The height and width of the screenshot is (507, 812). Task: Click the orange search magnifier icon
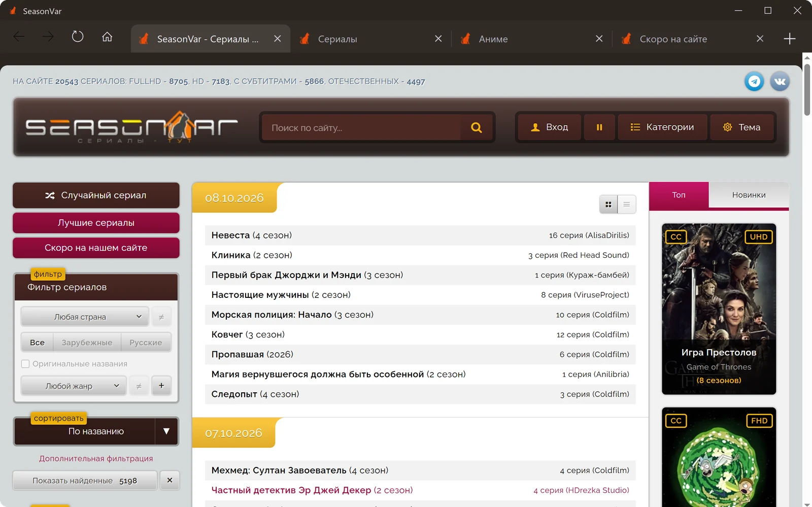(x=476, y=127)
